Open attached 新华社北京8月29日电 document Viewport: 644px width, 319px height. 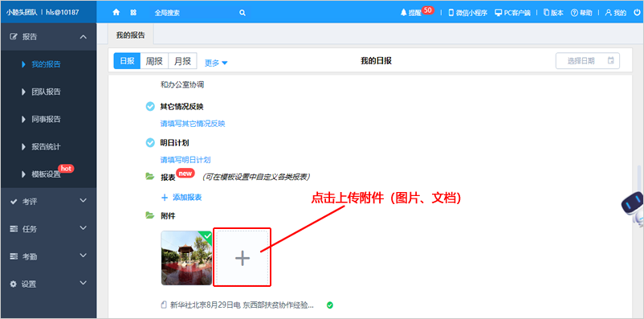(242, 305)
